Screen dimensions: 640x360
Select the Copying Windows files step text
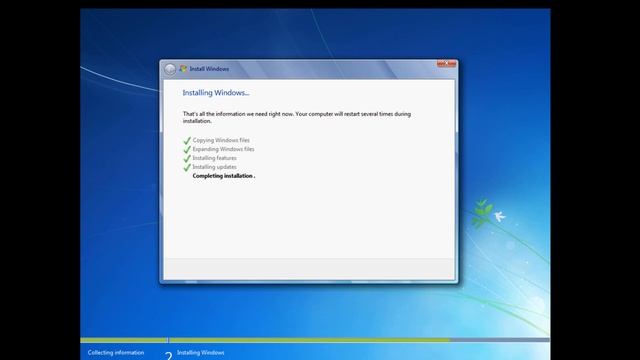click(221, 140)
